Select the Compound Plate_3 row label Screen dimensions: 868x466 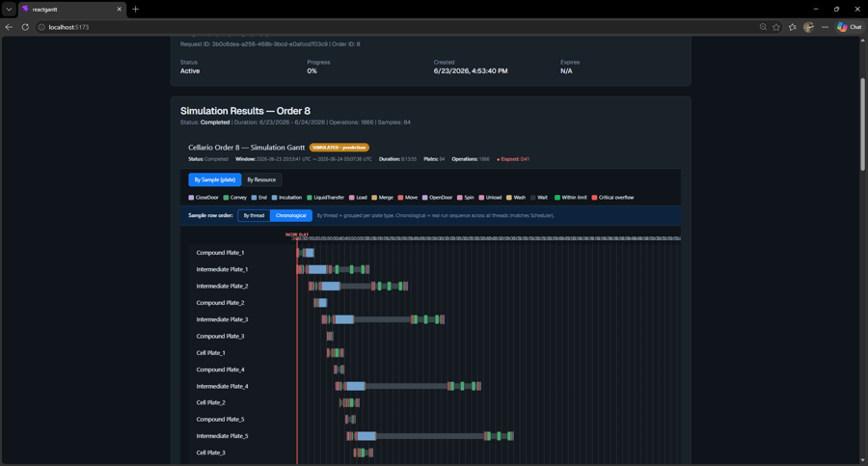pyautogui.click(x=220, y=336)
